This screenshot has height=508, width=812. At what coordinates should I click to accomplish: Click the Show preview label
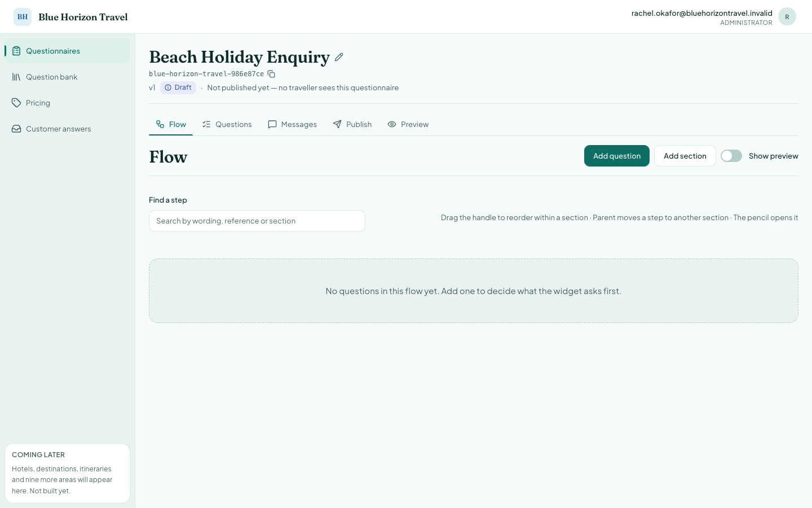point(774,156)
